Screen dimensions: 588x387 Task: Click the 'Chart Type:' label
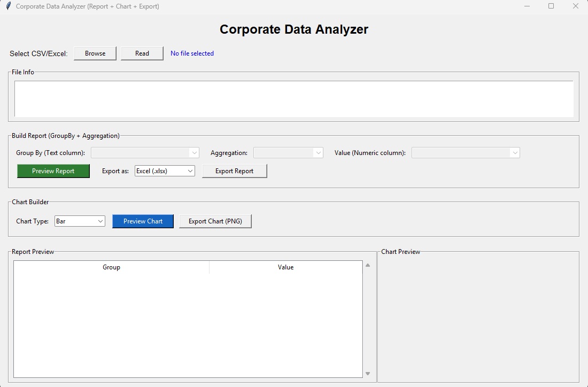pos(32,221)
